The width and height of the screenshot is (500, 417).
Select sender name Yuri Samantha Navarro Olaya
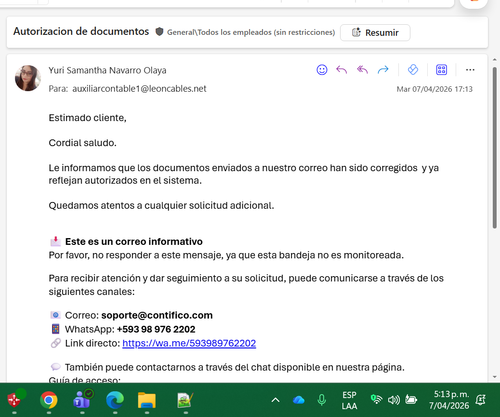(107, 70)
